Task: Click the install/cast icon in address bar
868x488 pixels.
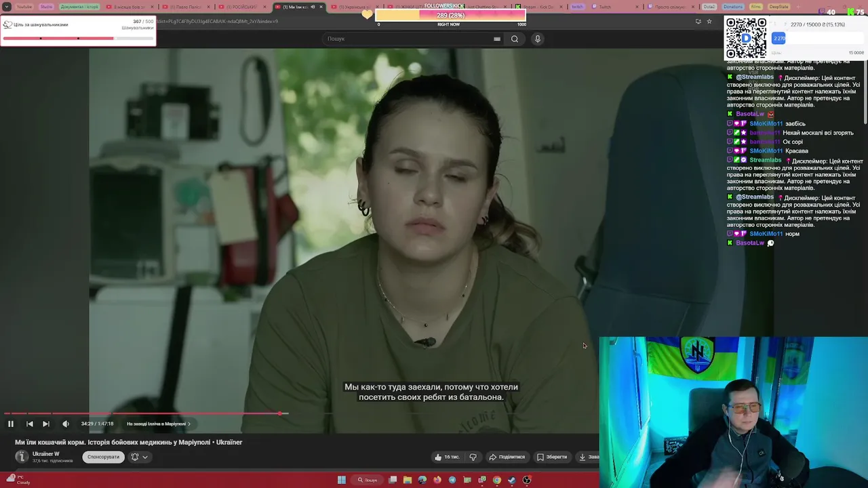Action: 698,21
